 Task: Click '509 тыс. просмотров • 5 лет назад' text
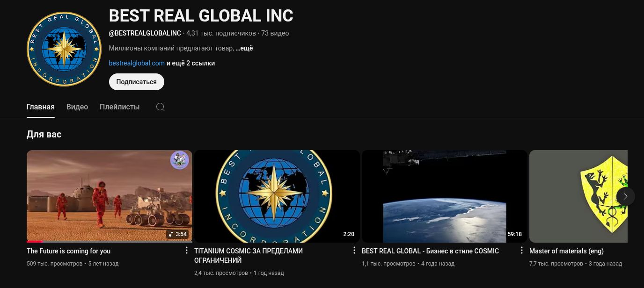(73, 264)
